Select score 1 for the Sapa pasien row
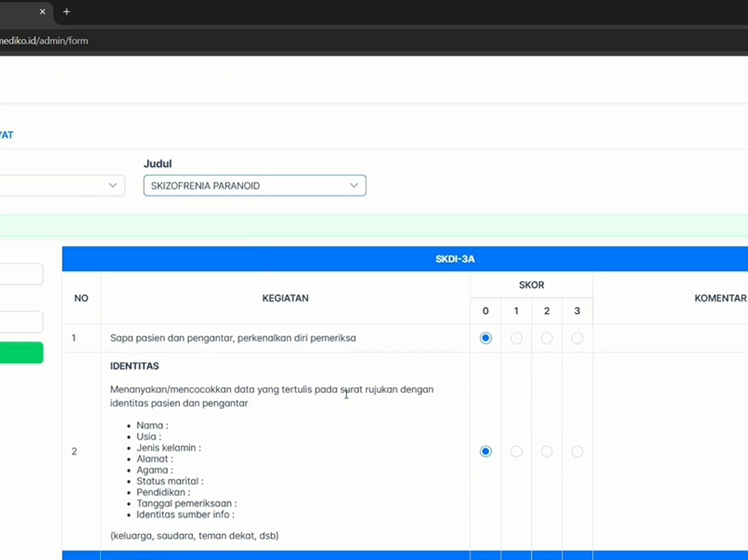This screenshot has width=748, height=560. 516,338
